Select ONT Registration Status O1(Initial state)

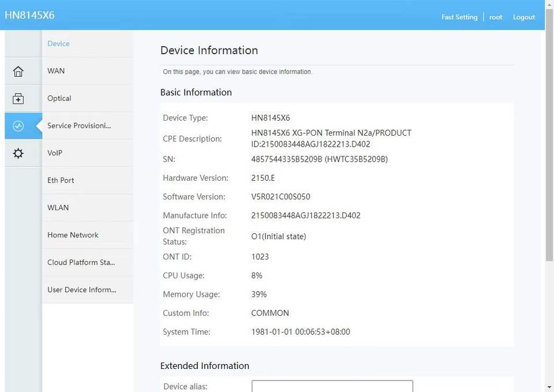(x=278, y=236)
